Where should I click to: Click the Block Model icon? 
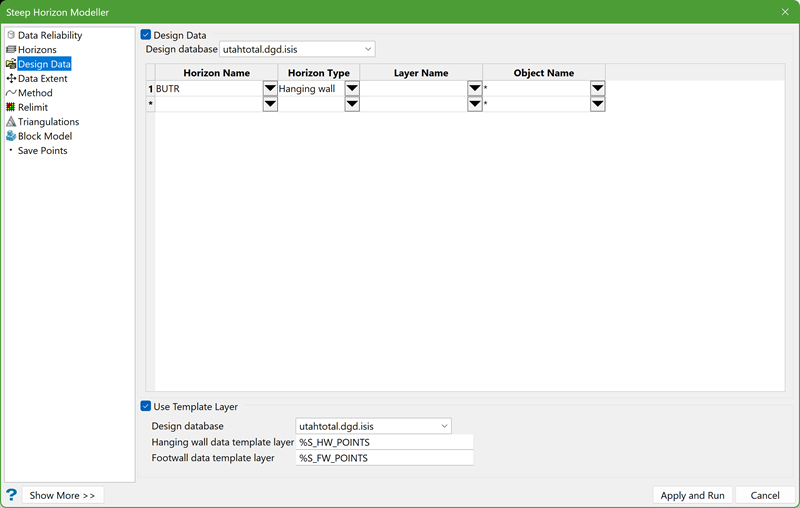coord(11,136)
